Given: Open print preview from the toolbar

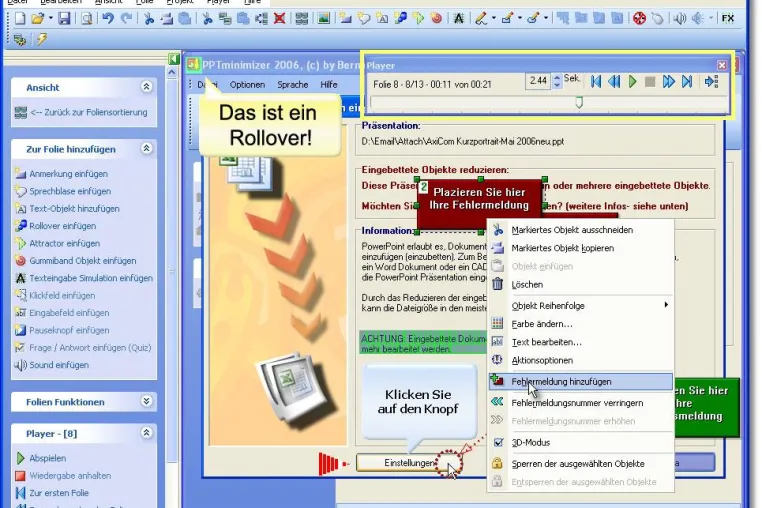Looking at the screenshot, I should point(87,18).
